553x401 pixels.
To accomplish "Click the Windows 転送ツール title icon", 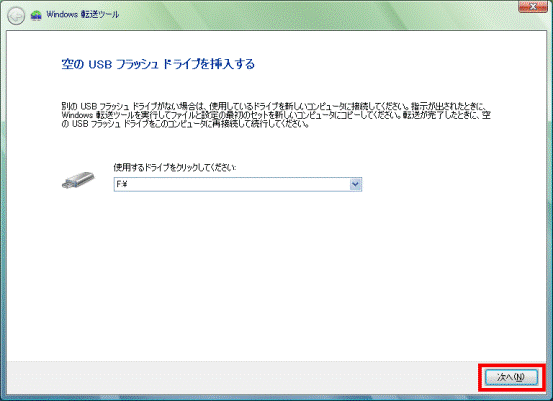I will coord(36,15).
